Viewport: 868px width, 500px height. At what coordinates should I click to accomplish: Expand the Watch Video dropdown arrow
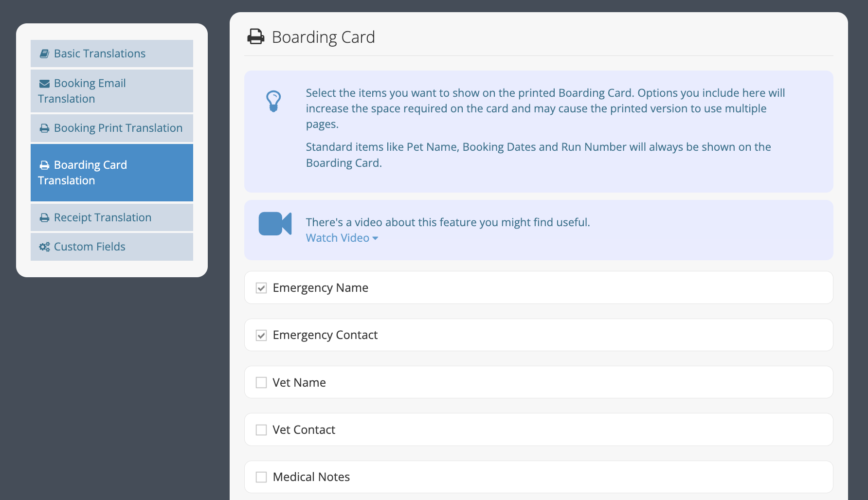click(375, 238)
